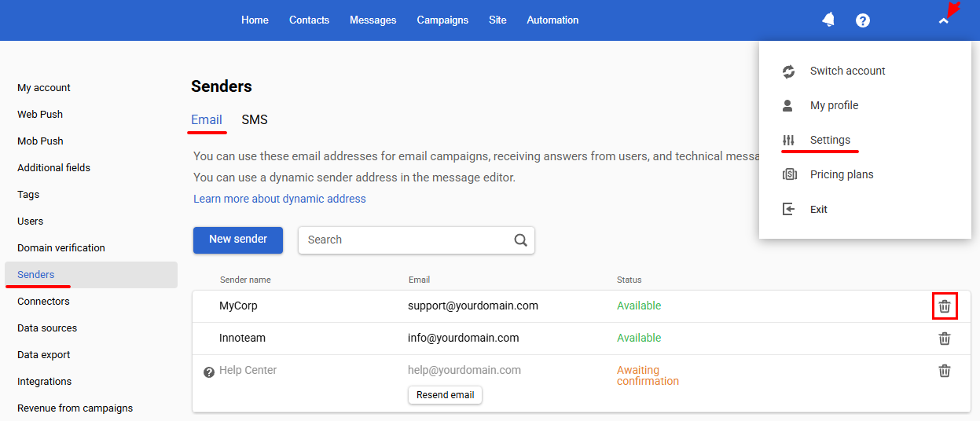The height and width of the screenshot is (421, 980).
Task: Open Automation in top navigation
Action: coord(552,20)
